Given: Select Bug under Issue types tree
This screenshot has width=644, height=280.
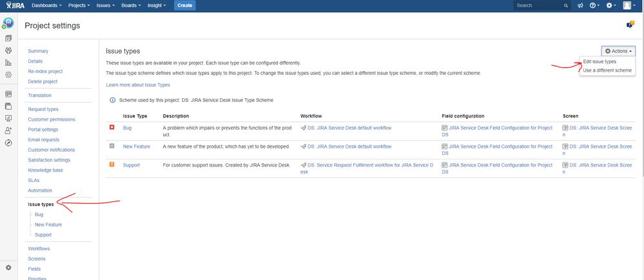Looking at the screenshot, I should [x=39, y=215].
